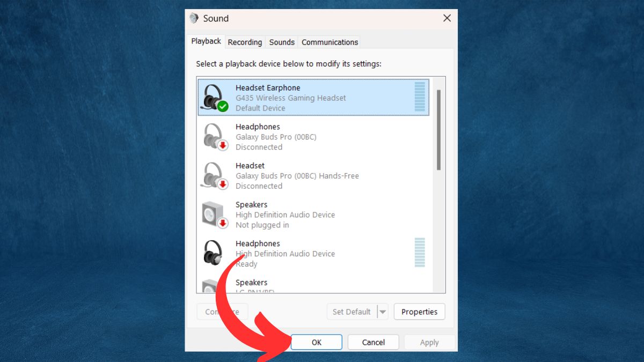This screenshot has width=644, height=362.
Task: Switch to the Sounds tab
Action: coord(282,42)
